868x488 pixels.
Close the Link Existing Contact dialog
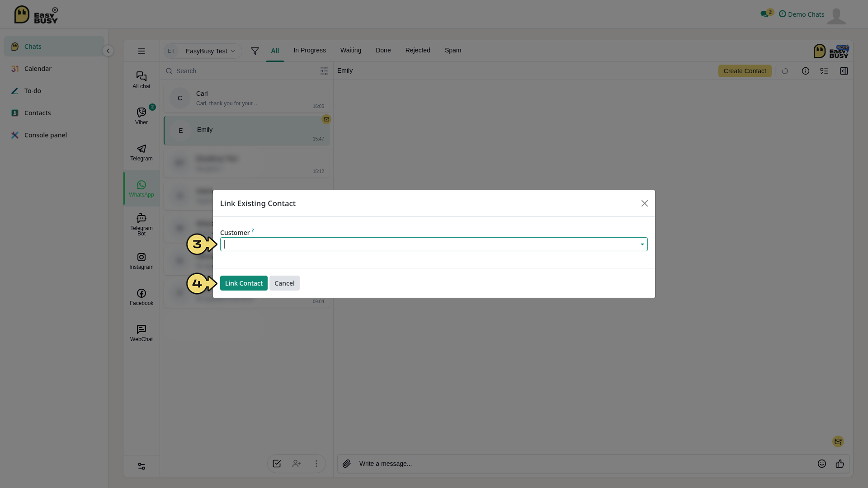(x=645, y=203)
